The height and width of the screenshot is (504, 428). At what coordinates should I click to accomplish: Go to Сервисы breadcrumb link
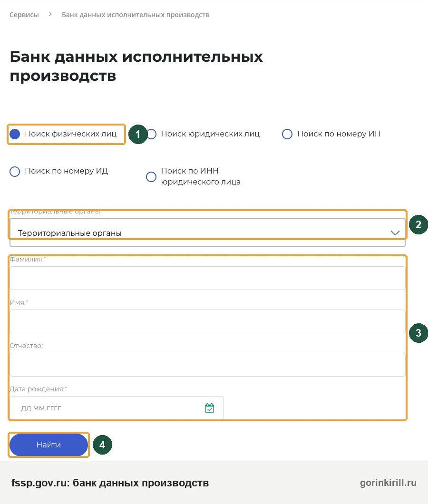(x=24, y=15)
